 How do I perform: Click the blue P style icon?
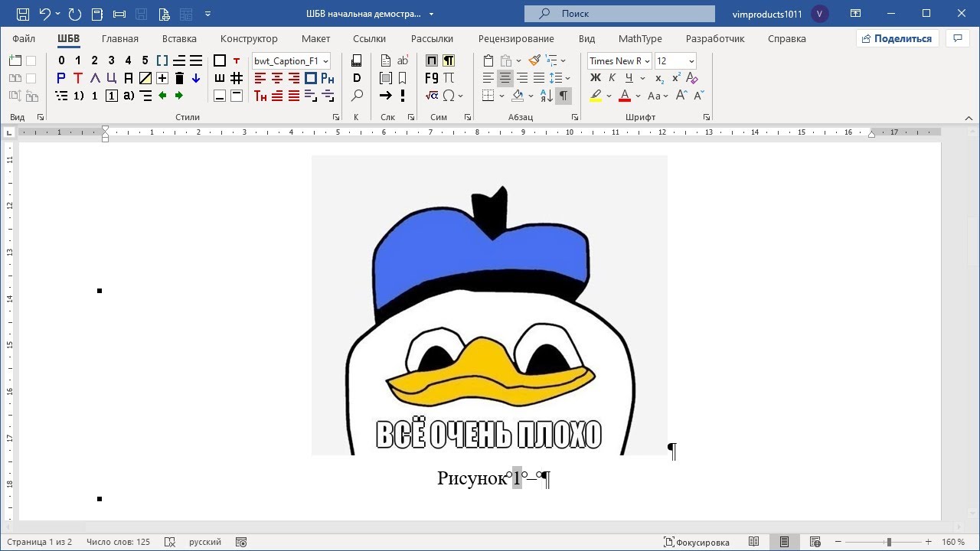[61, 78]
